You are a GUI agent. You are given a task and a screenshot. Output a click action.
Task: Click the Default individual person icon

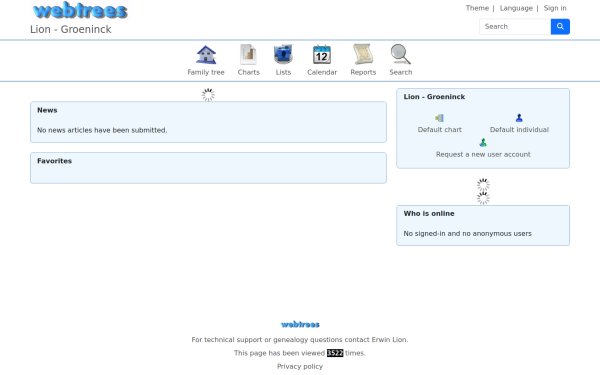click(x=519, y=118)
